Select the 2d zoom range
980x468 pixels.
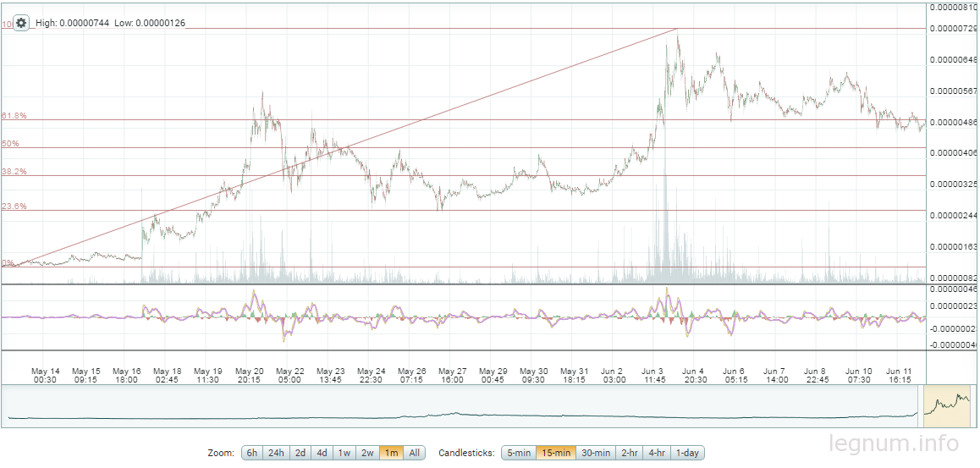(300, 453)
